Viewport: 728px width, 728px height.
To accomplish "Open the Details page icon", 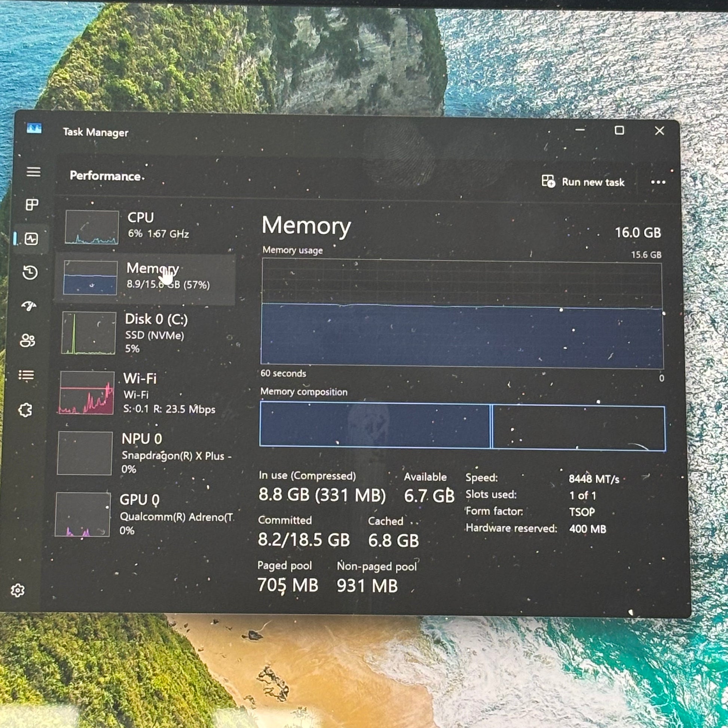I will pyautogui.click(x=27, y=375).
